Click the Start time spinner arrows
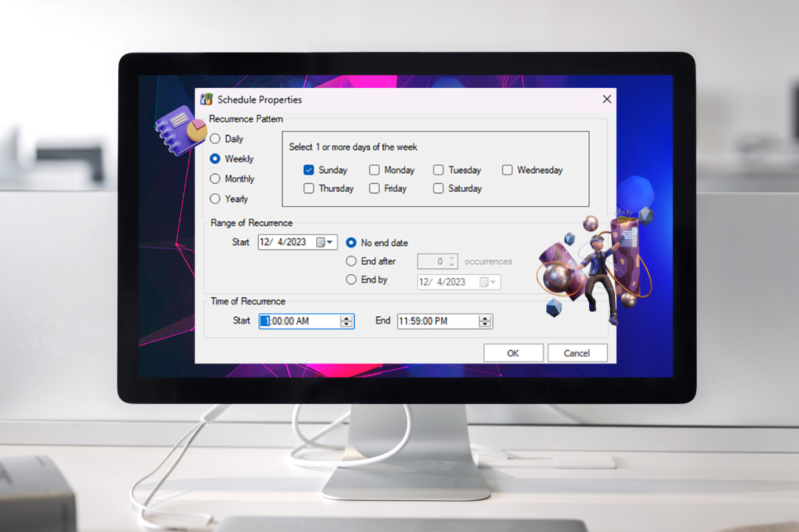 tap(346, 321)
